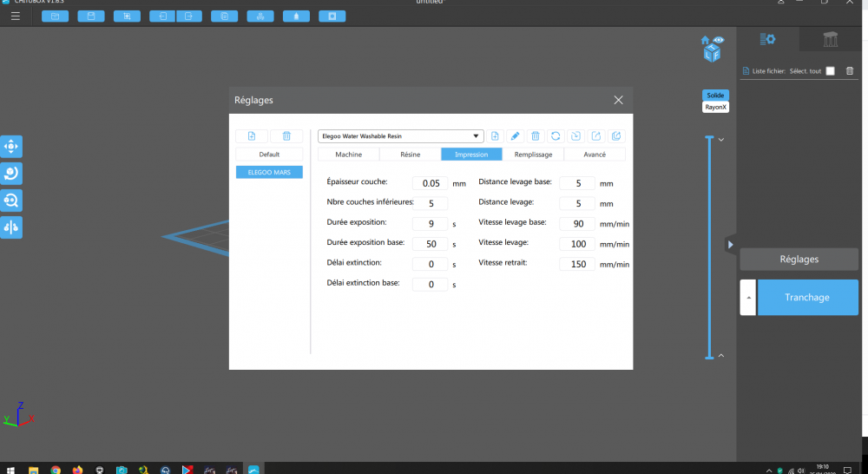Image resolution: width=868 pixels, height=474 pixels.
Task: Edit resin profile pencil icon
Action: 515,136
